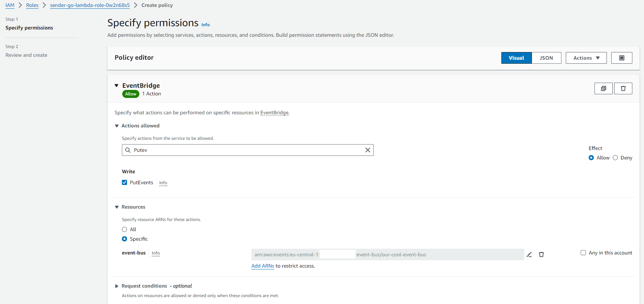Click Info link next to Specify permissions heading
The image size is (644, 304).
tap(206, 25)
